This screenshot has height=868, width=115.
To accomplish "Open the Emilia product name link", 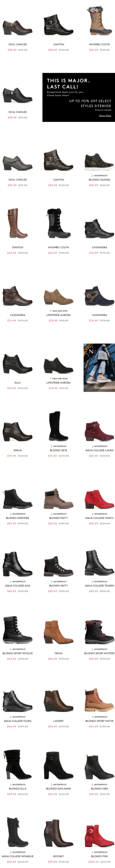I will 18,450.
